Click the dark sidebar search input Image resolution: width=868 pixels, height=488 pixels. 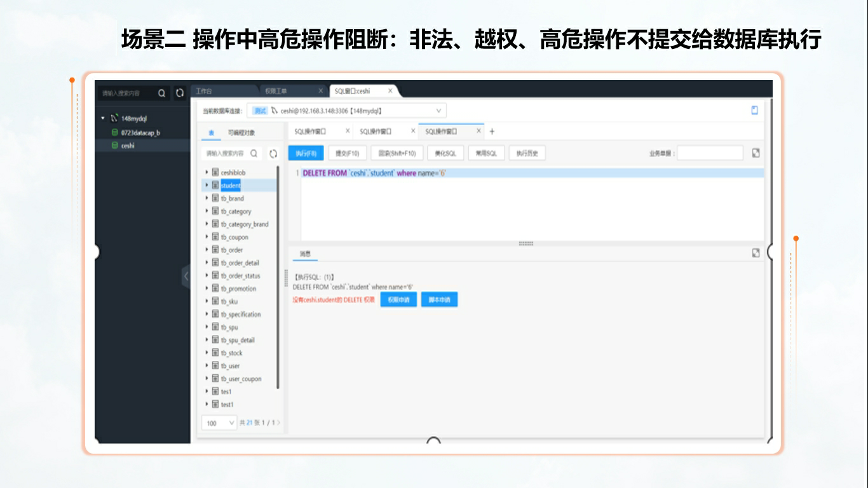pos(127,93)
